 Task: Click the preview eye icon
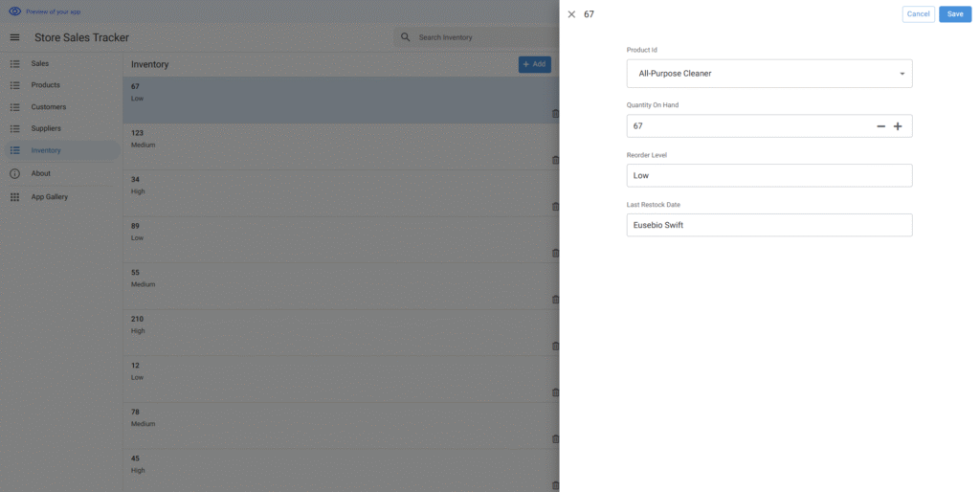coord(14,11)
